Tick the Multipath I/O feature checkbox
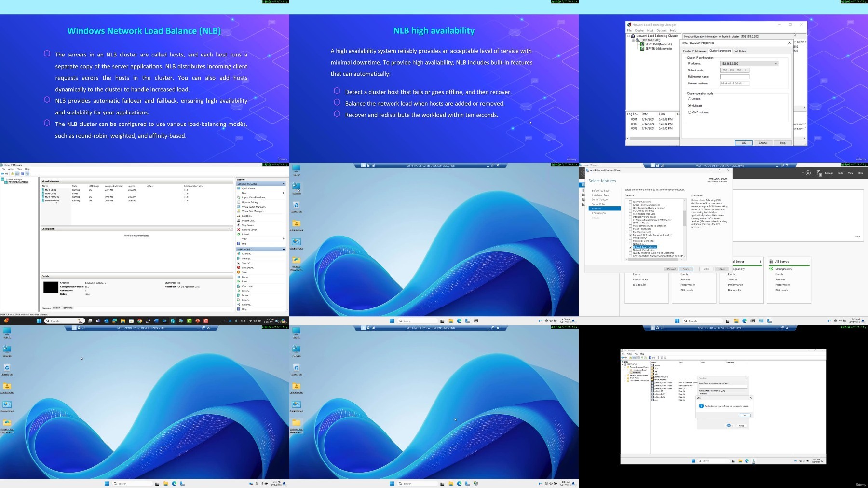The height and width of the screenshot is (488, 868). [630, 238]
